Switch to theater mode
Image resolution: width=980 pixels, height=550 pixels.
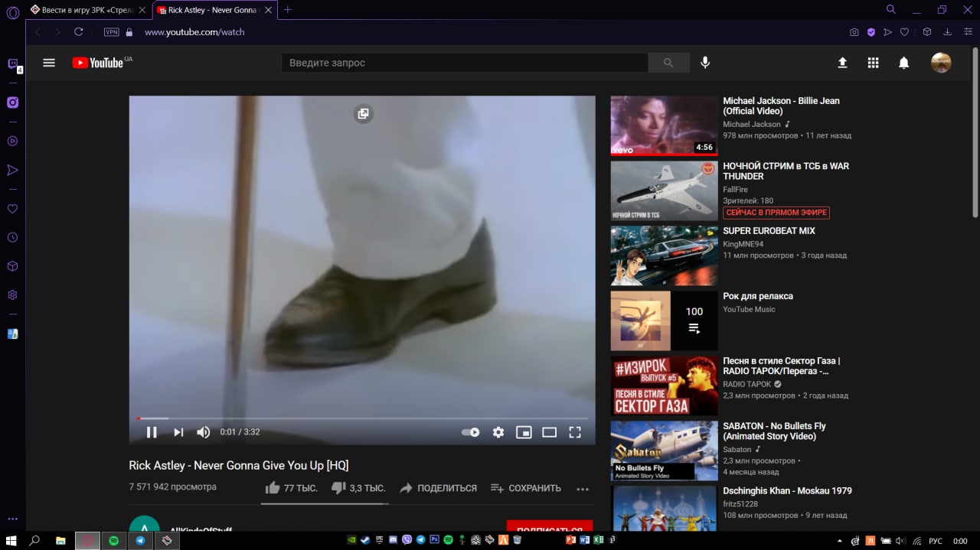(x=549, y=432)
